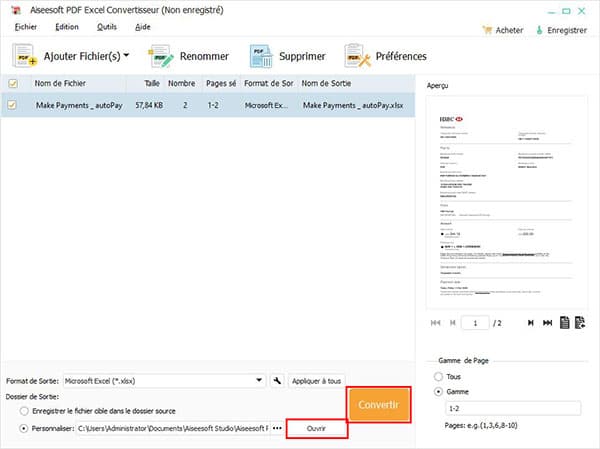Click the Pages sé column header
This screenshot has height=449, width=600.
tap(221, 83)
